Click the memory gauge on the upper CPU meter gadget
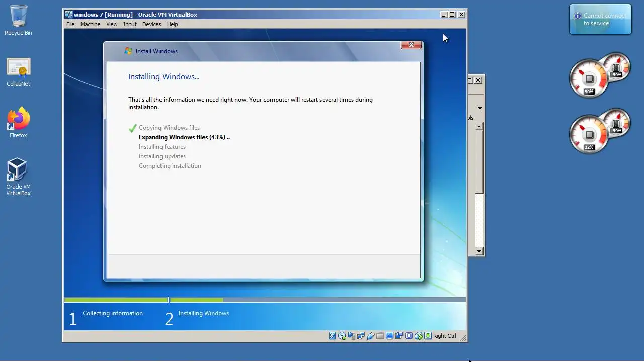 617,66
